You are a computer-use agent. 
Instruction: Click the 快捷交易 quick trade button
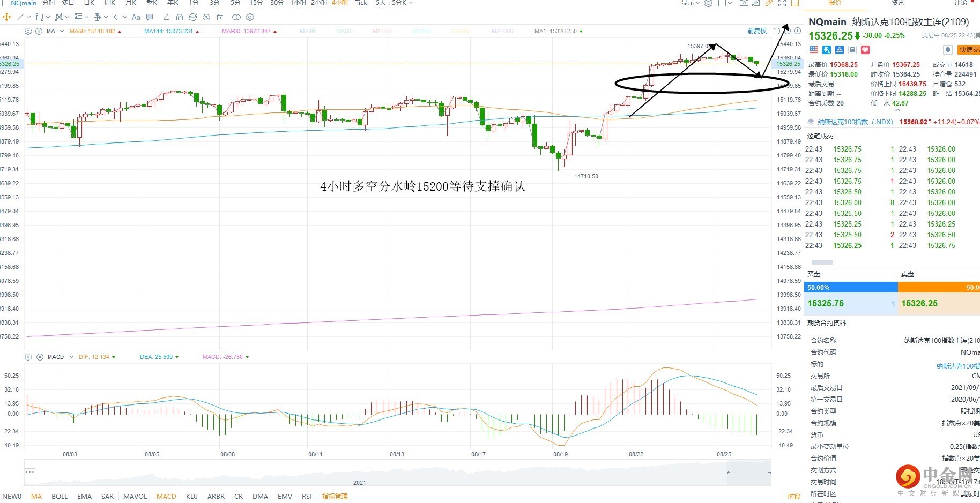[968, 50]
